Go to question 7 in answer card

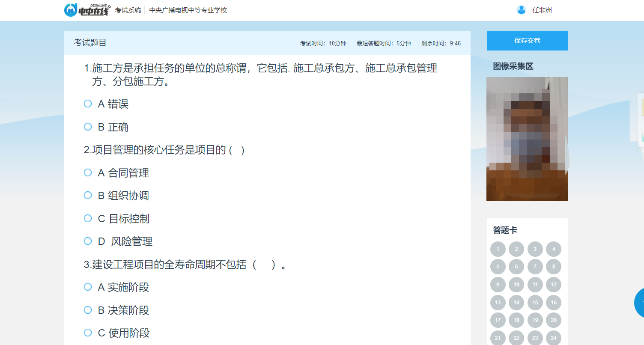[x=535, y=267]
